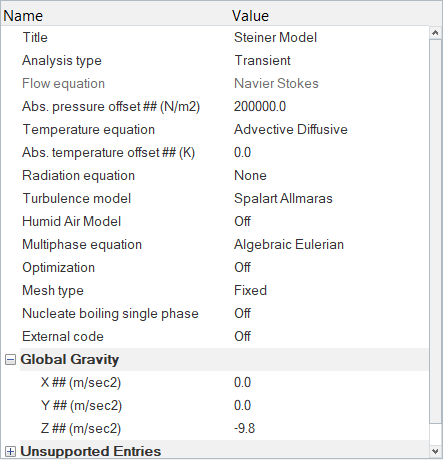This screenshot has height=460, width=443.
Task: Select the Radiation equation None value
Action: [x=250, y=175]
